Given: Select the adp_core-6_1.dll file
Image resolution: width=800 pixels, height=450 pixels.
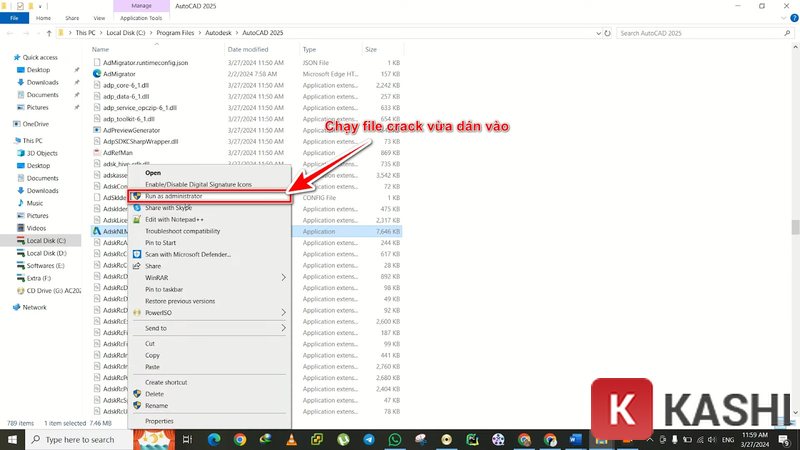Looking at the screenshot, I should (x=126, y=85).
